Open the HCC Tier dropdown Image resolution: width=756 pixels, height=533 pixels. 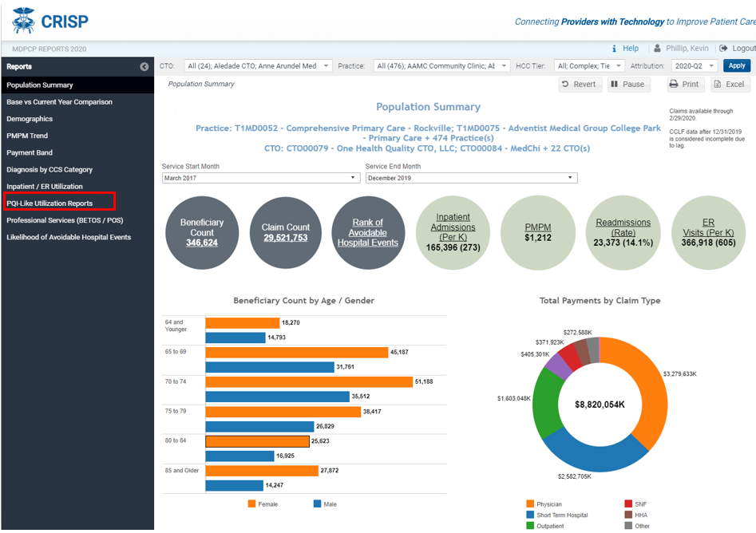tap(589, 66)
